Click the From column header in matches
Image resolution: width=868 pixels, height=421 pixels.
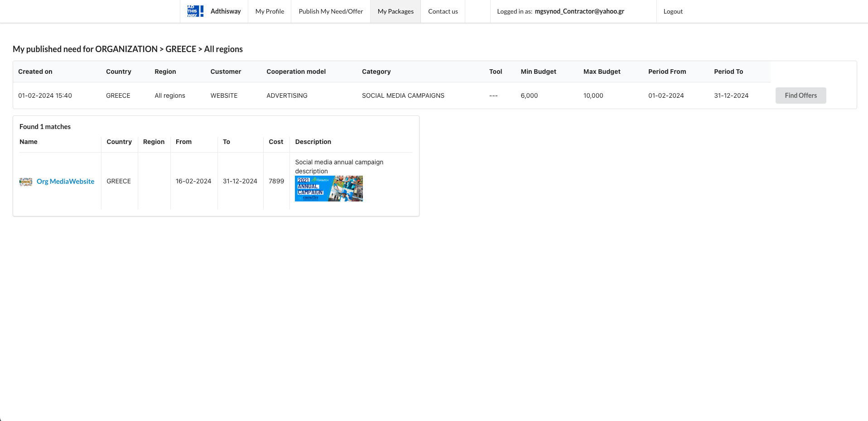coord(183,142)
